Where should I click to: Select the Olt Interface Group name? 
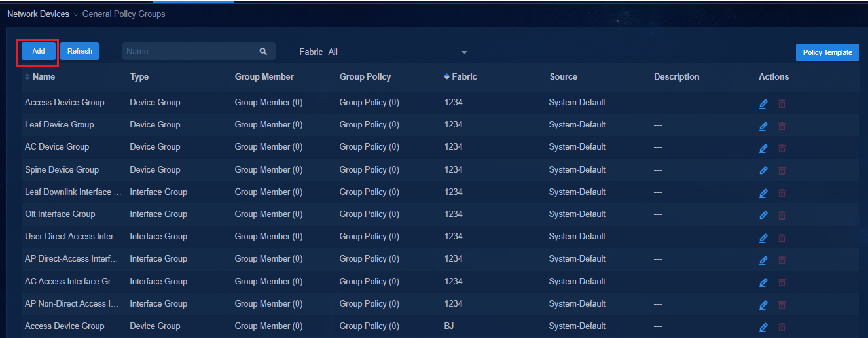60,214
